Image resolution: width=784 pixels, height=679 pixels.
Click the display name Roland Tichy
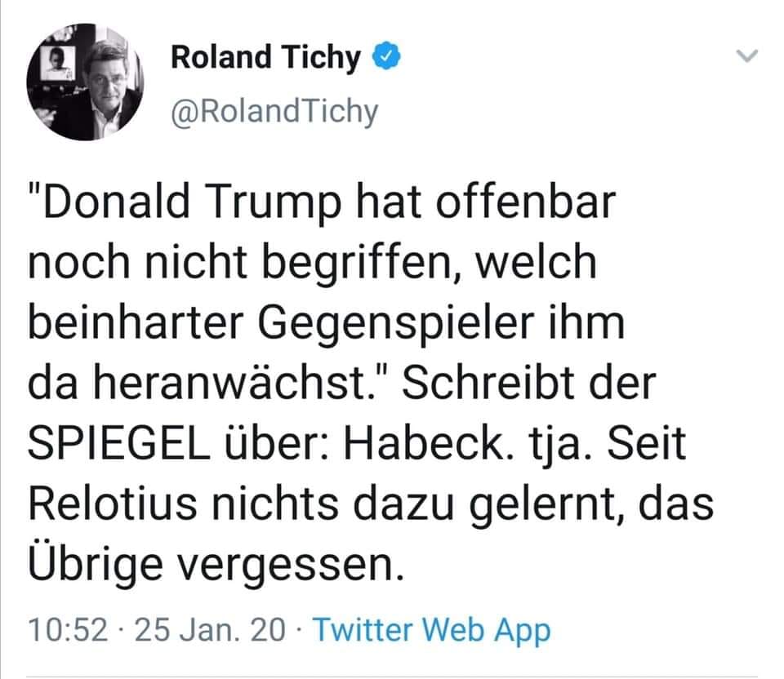(x=265, y=57)
